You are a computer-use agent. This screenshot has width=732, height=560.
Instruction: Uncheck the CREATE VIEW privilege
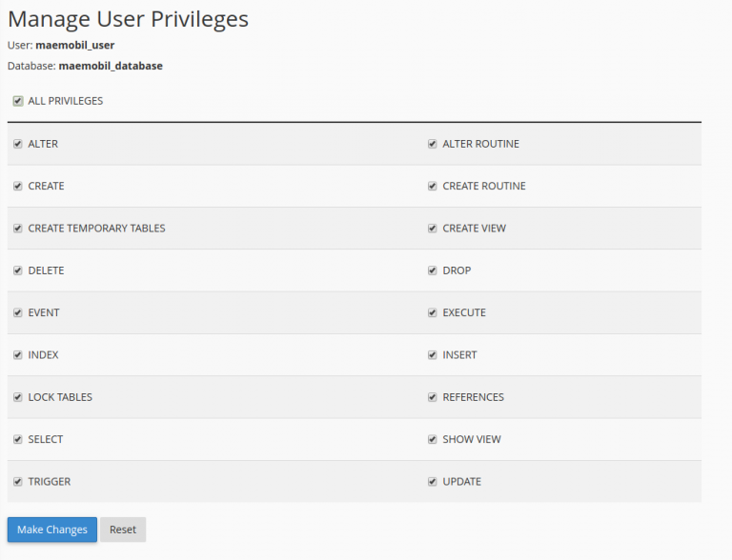coord(433,229)
